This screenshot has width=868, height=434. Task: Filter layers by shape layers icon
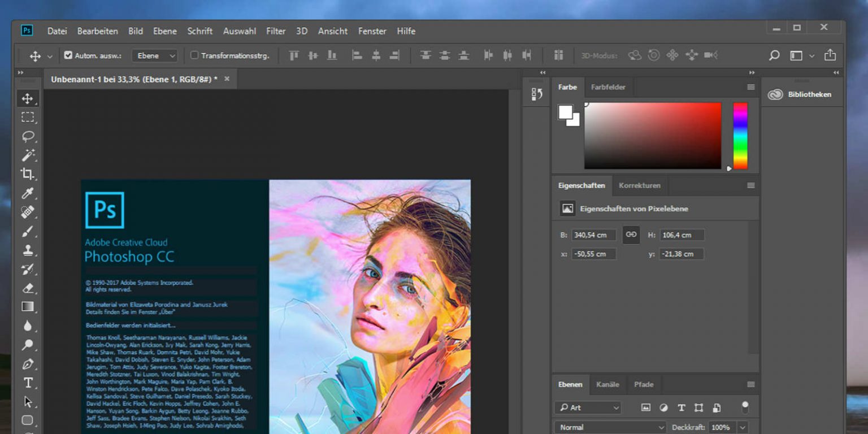coord(698,407)
